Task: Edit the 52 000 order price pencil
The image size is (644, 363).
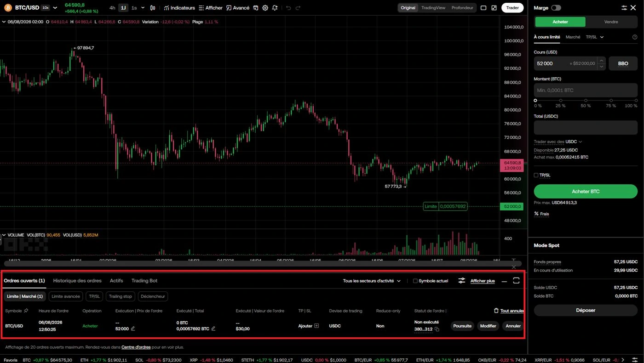Action: (133, 329)
